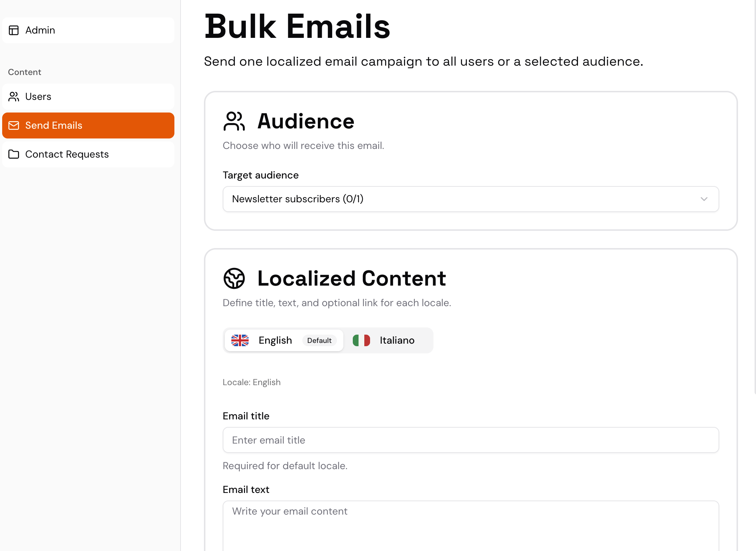Click the Audience heading people icon
Viewport: 756px width, 551px height.
pyautogui.click(x=234, y=121)
